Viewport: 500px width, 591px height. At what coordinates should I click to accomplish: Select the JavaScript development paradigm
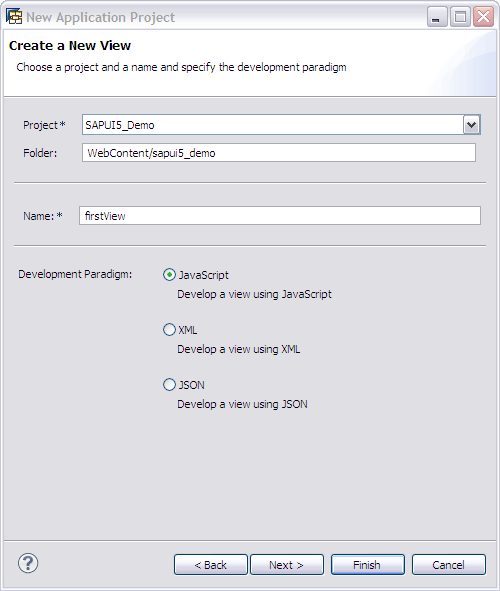click(x=169, y=275)
